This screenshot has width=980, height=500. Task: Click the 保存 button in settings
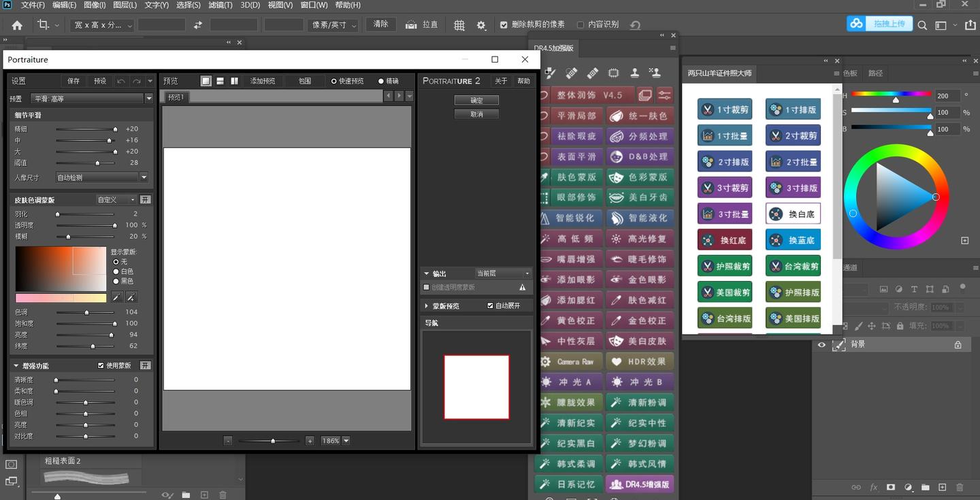[73, 81]
